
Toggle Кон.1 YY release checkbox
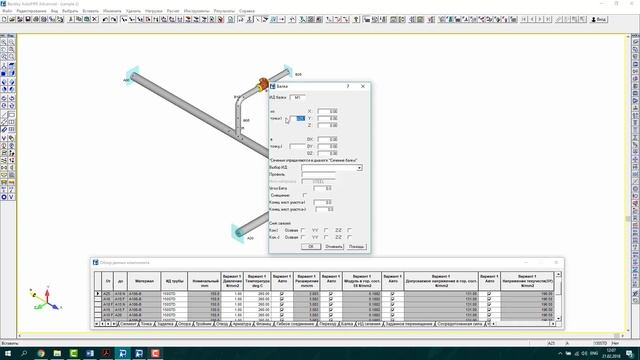(326, 230)
